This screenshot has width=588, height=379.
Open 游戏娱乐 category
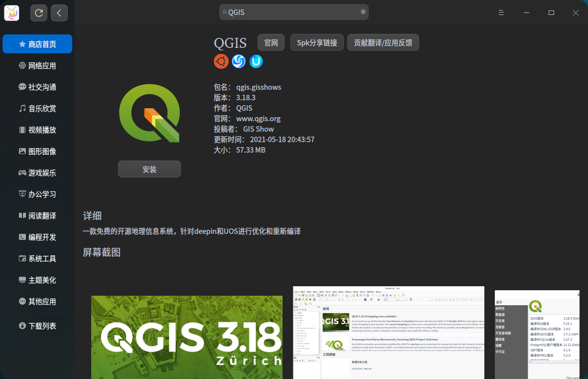37,173
